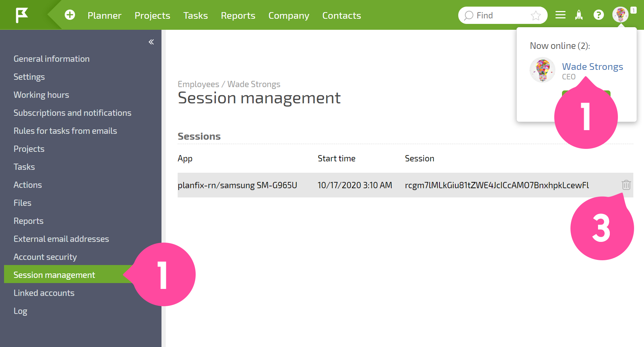
Task: Click the rocket icon in top bar
Action: click(x=579, y=15)
